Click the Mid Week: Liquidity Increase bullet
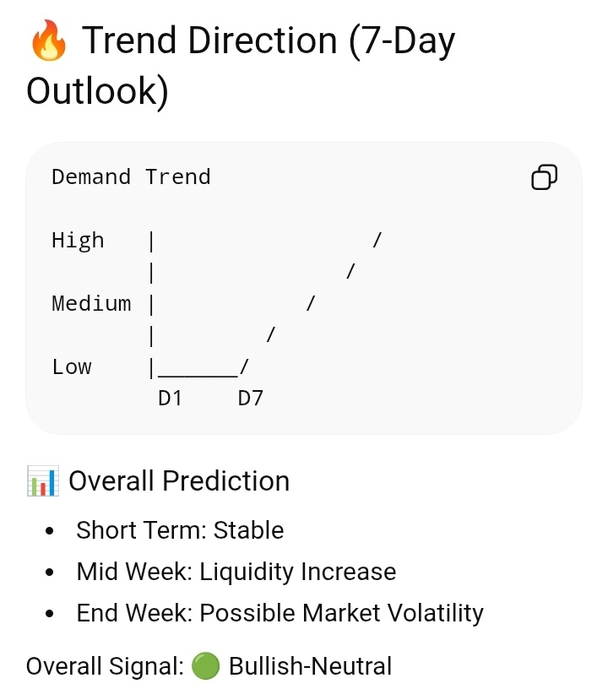Viewport: 608px width, 700px height. pos(236,572)
